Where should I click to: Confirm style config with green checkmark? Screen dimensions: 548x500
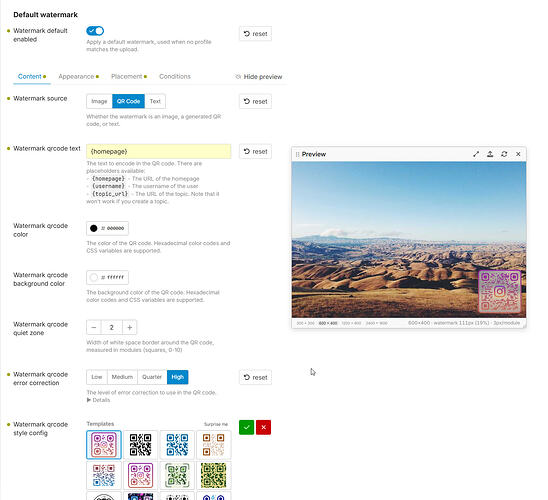pyautogui.click(x=246, y=427)
